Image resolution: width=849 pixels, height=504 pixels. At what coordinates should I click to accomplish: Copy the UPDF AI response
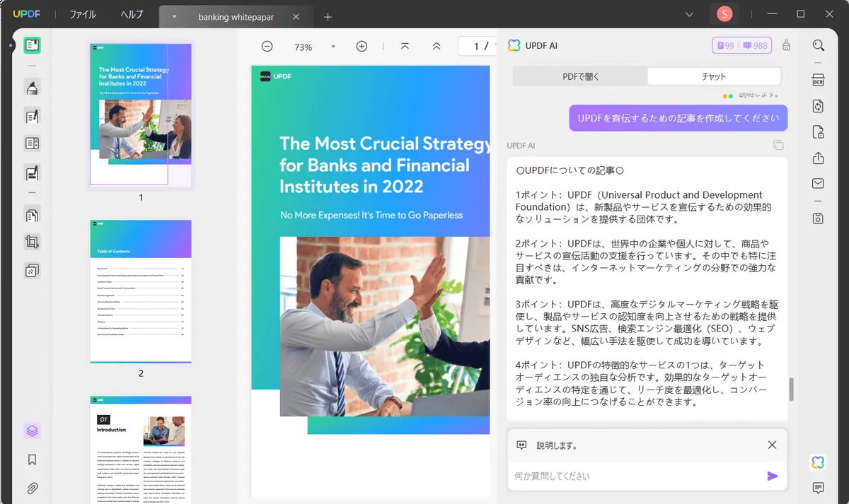tap(778, 145)
